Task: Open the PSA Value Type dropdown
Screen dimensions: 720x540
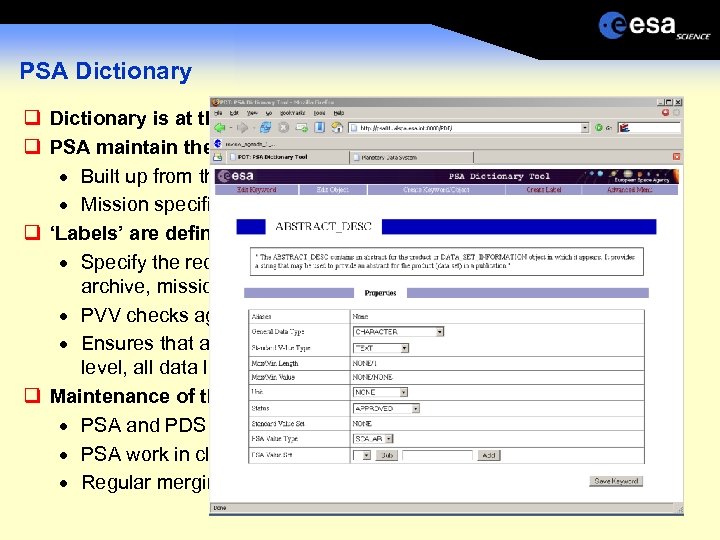Action: 373,439
